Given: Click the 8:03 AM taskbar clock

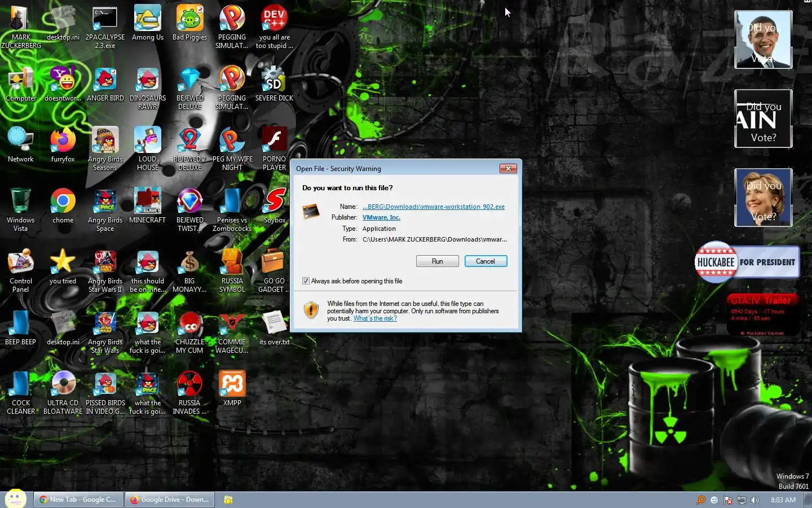Looking at the screenshot, I should [x=783, y=500].
